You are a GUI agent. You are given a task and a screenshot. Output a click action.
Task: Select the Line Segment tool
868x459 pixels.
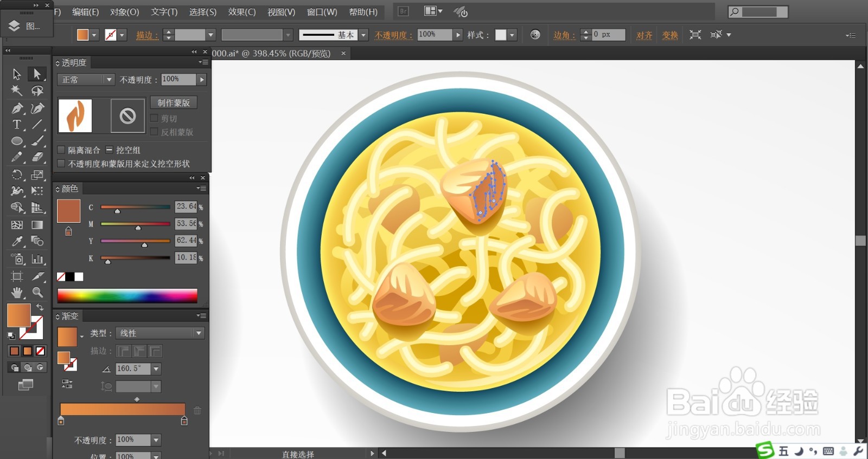point(37,125)
